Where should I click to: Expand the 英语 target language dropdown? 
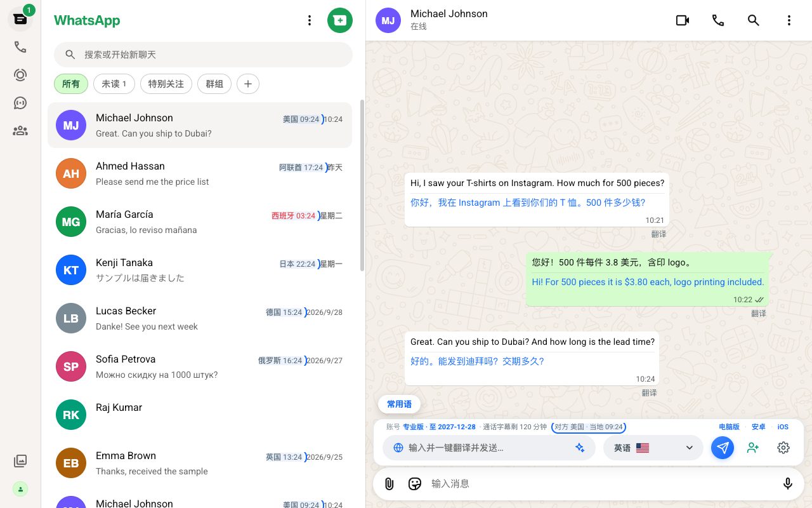click(653, 448)
